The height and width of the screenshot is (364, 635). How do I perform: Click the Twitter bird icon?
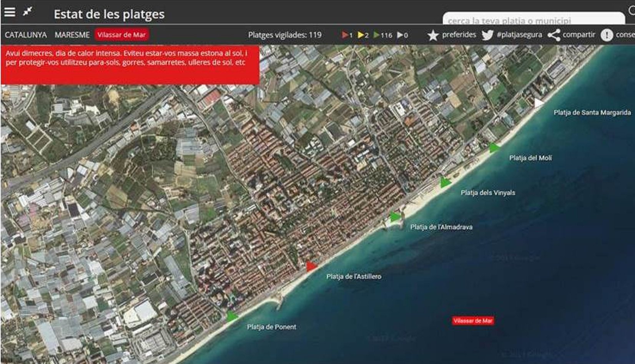pos(487,35)
